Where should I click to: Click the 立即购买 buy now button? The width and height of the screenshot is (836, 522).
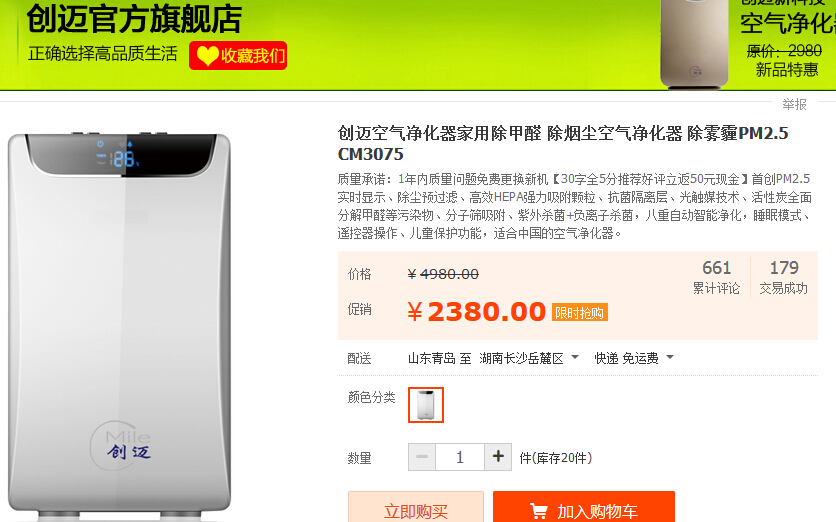click(x=416, y=507)
